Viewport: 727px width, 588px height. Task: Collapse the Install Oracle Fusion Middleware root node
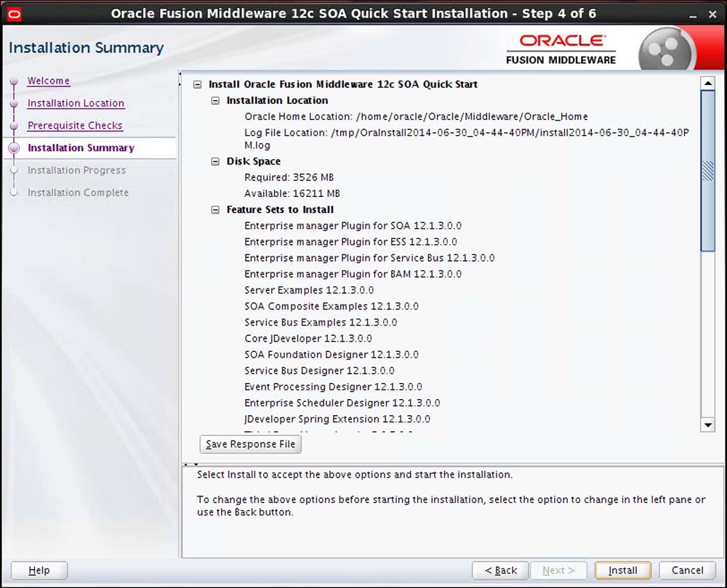click(198, 84)
